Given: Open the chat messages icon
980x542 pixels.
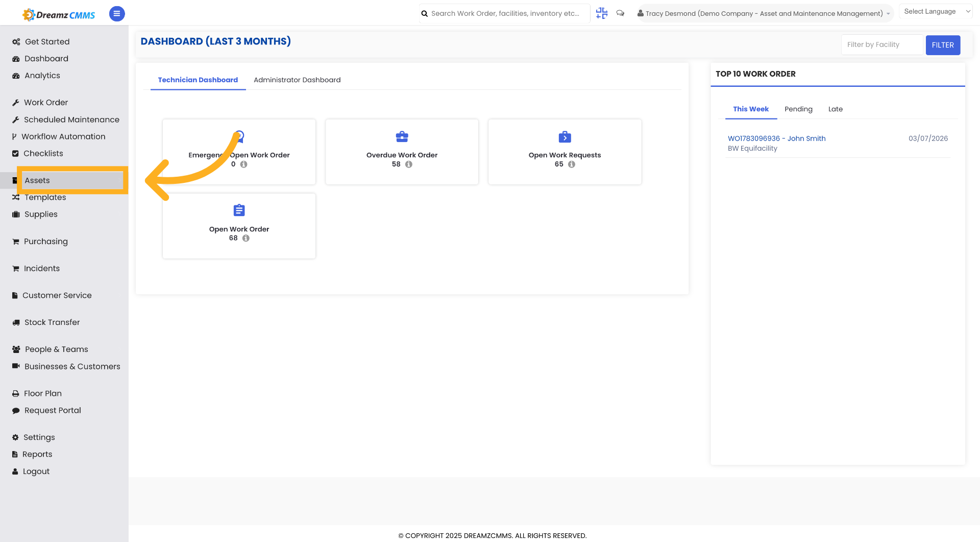Looking at the screenshot, I should point(620,13).
